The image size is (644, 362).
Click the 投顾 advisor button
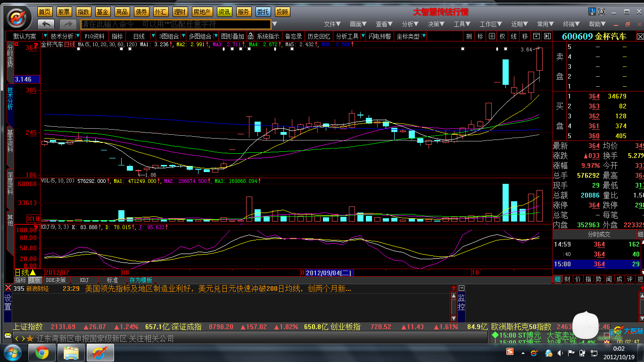pos(282,12)
